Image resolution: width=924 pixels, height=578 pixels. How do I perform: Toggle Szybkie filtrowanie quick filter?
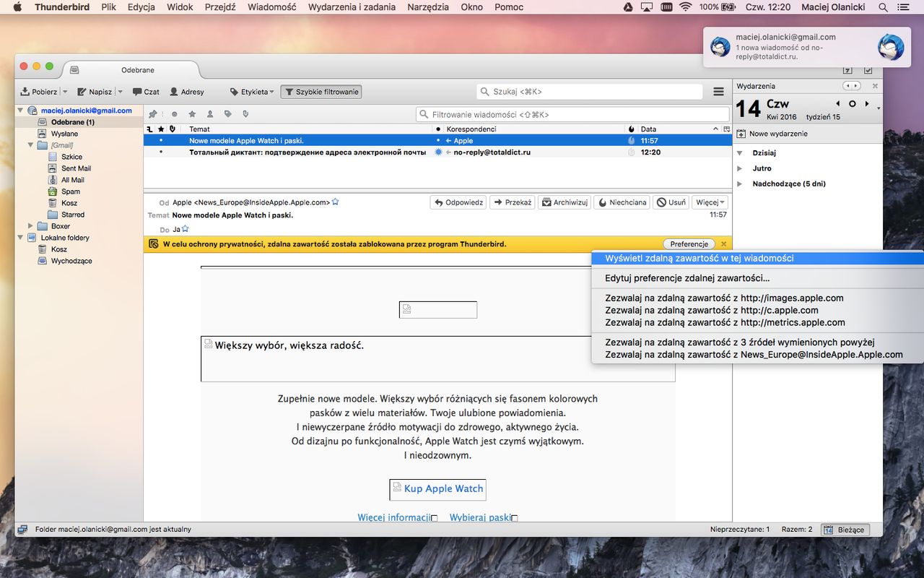321,92
